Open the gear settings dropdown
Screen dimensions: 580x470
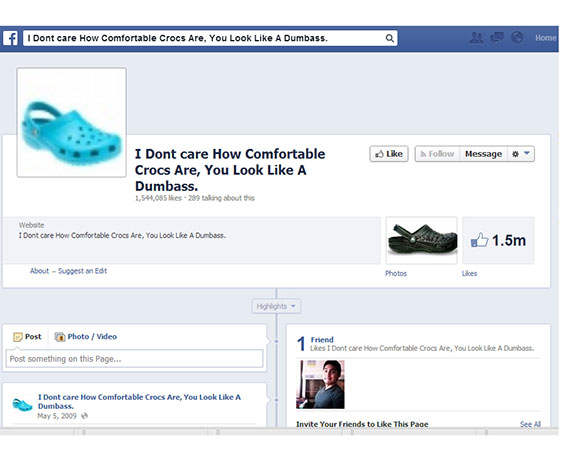coord(521,154)
